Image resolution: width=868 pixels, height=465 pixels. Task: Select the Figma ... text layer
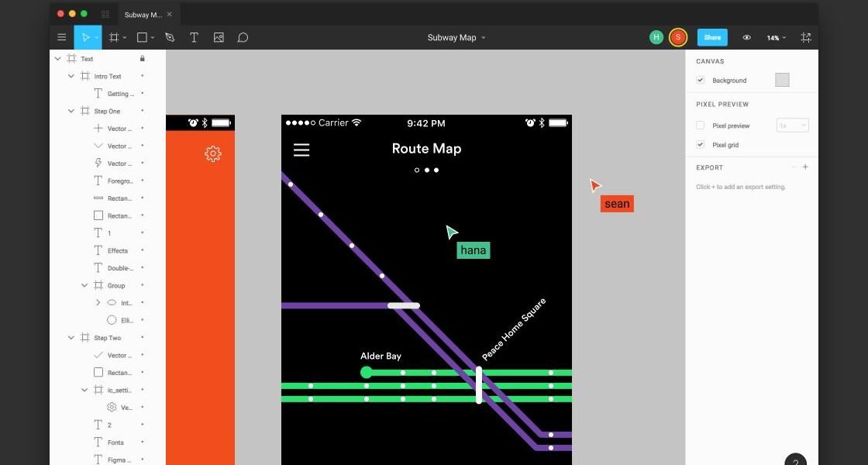click(x=119, y=460)
